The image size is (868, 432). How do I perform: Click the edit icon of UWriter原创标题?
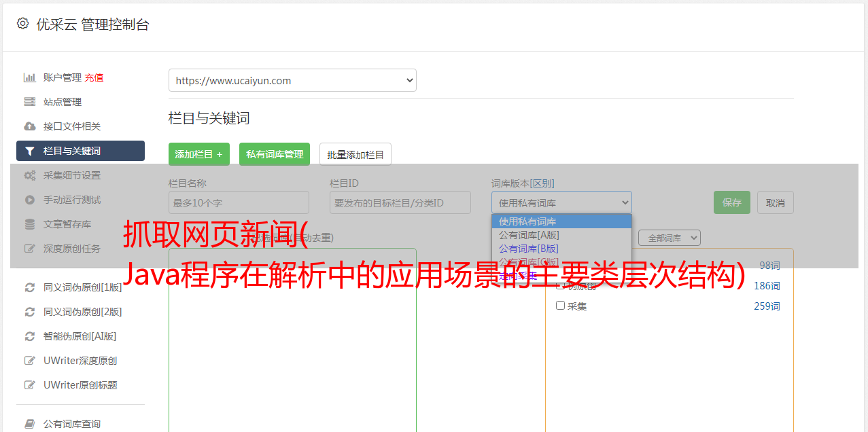pyautogui.click(x=29, y=385)
